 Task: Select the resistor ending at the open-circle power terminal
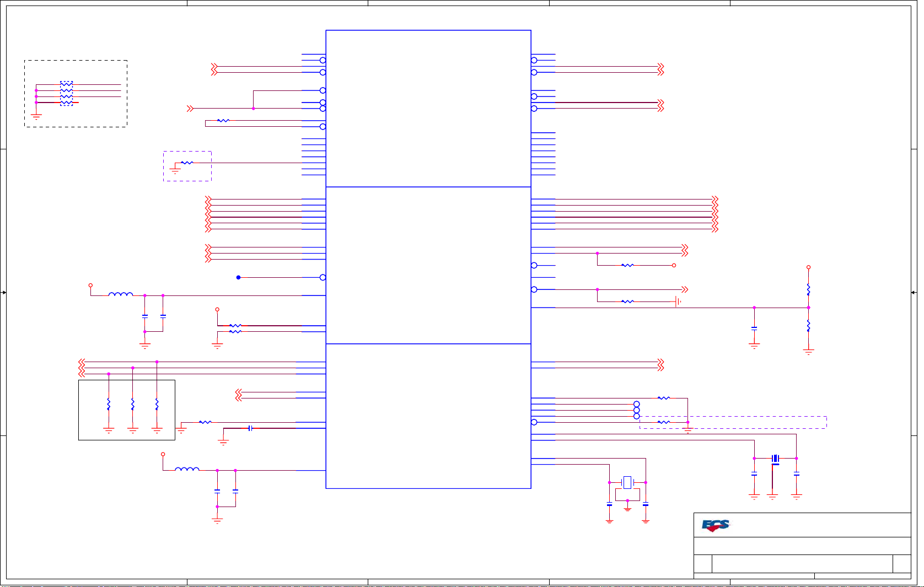627,265
